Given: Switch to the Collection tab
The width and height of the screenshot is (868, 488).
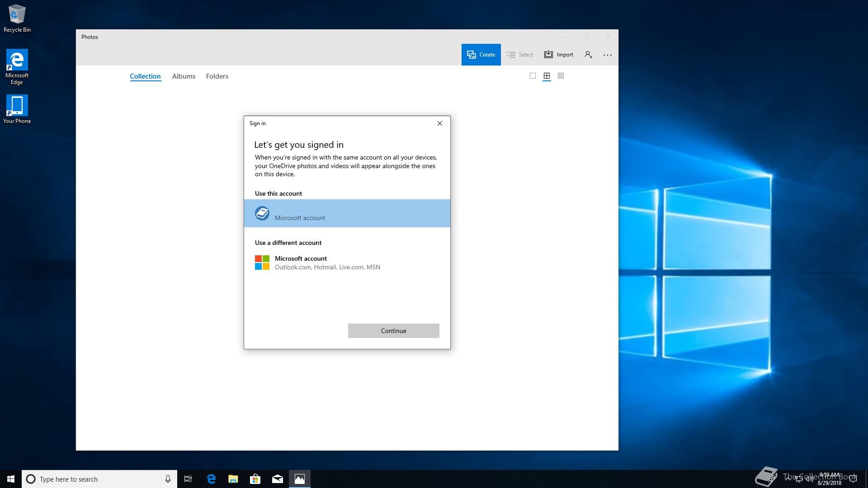Looking at the screenshot, I should pos(145,76).
